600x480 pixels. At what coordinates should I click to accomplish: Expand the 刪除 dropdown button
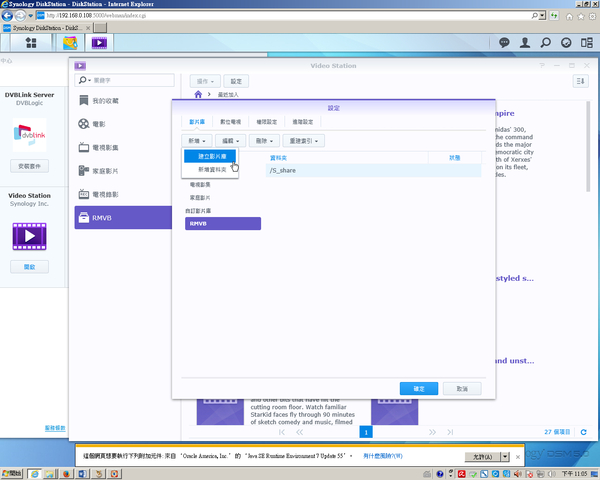(x=262, y=141)
